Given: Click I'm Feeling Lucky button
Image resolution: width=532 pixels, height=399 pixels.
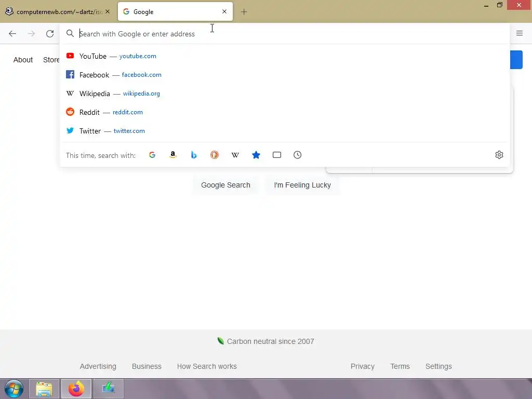Looking at the screenshot, I should (302, 185).
